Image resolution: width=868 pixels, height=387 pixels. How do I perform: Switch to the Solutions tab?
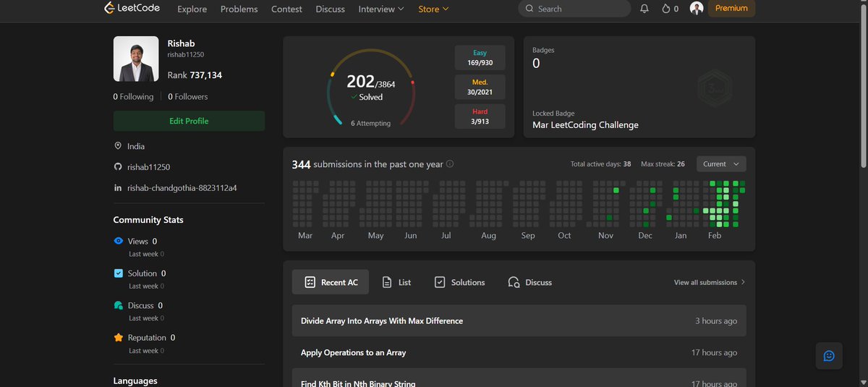point(460,282)
